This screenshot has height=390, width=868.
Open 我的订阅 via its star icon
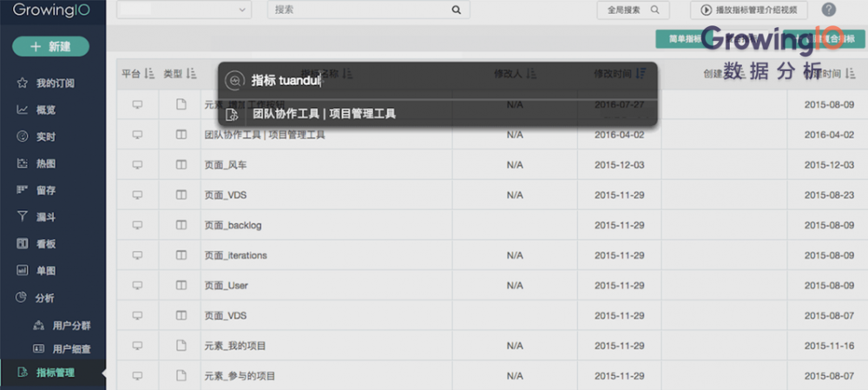(23, 83)
